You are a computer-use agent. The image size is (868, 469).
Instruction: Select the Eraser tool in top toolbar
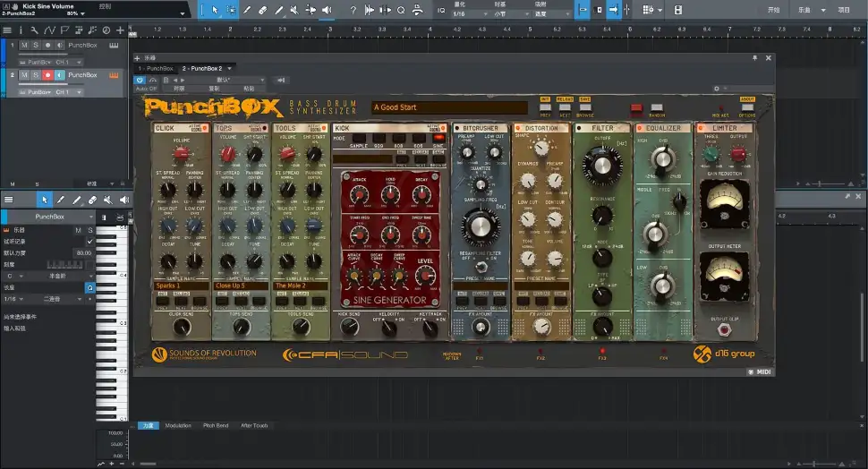263,10
